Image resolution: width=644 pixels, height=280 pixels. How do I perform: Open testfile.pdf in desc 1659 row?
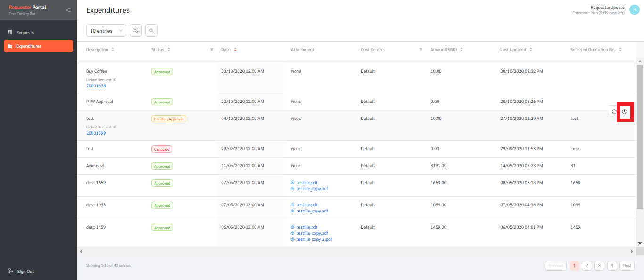(x=307, y=183)
